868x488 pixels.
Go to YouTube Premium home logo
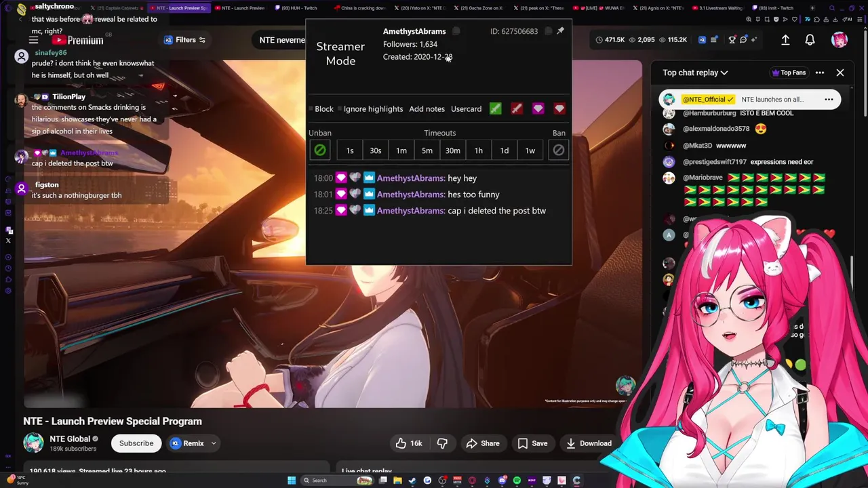[77, 40]
